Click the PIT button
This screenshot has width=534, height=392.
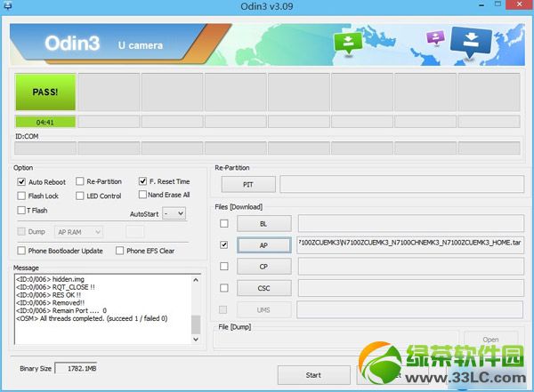click(248, 184)
